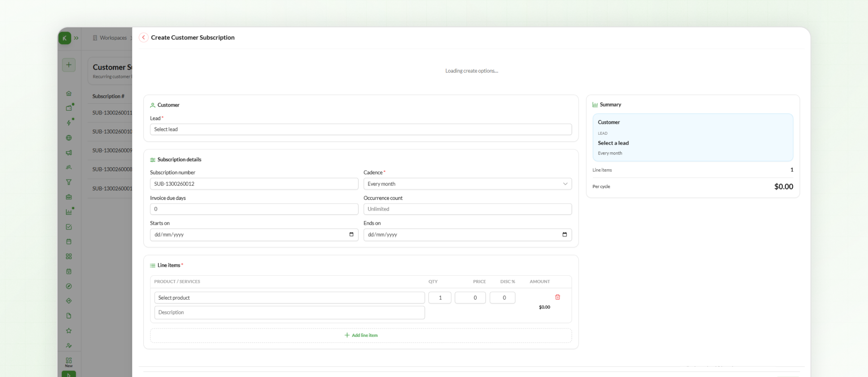
Task: Focus the Invoice due days field
Action: (x=254, y=209)
